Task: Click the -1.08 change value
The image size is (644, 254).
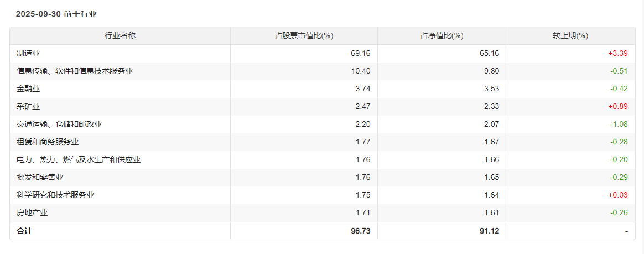Action: [619, 124]
